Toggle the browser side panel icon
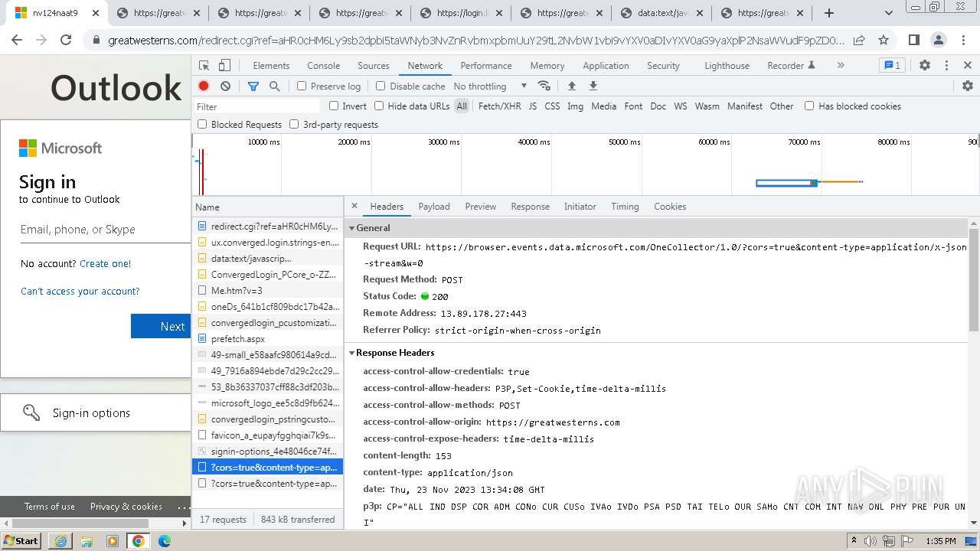Screen dimensions: 980x551 [x=913, y=41]
